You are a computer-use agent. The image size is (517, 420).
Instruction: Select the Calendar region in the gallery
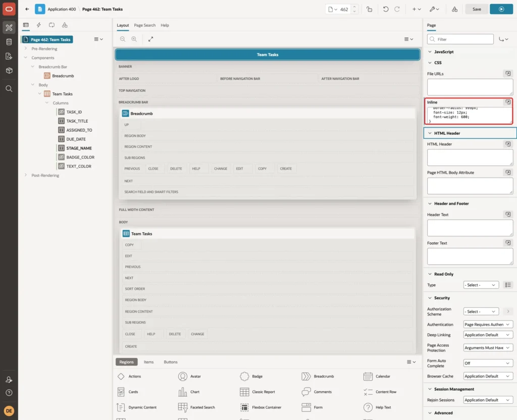pyautogui.click(x=377, y=376)
